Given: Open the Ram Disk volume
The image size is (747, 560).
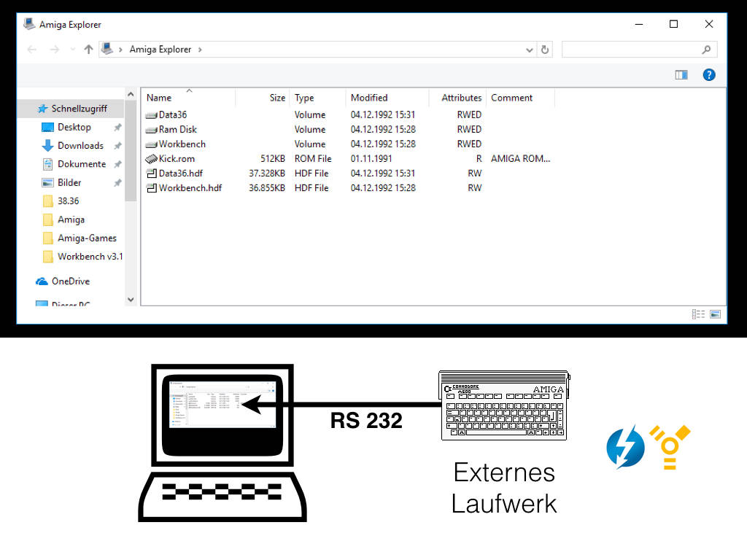Looking at the screenshot, I should coord(177,129).
